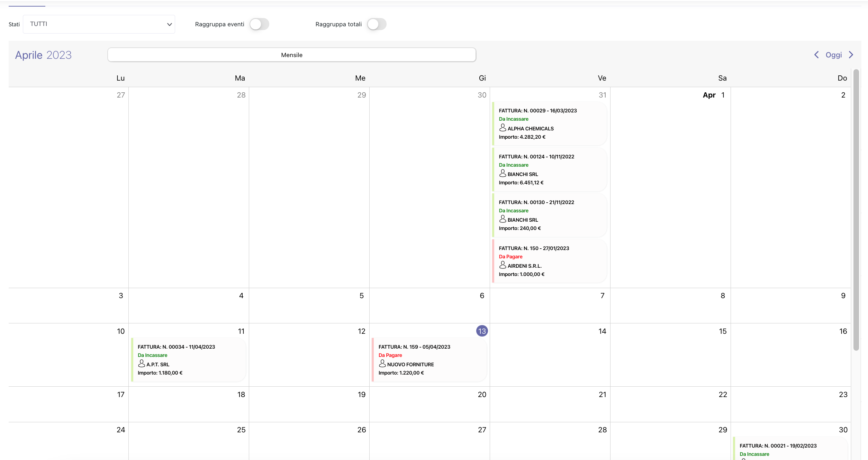Image resolution: width=868 pixels, height=460 pixels.
Task: Click the Ve weekday column header
Action: coord(602,78)
